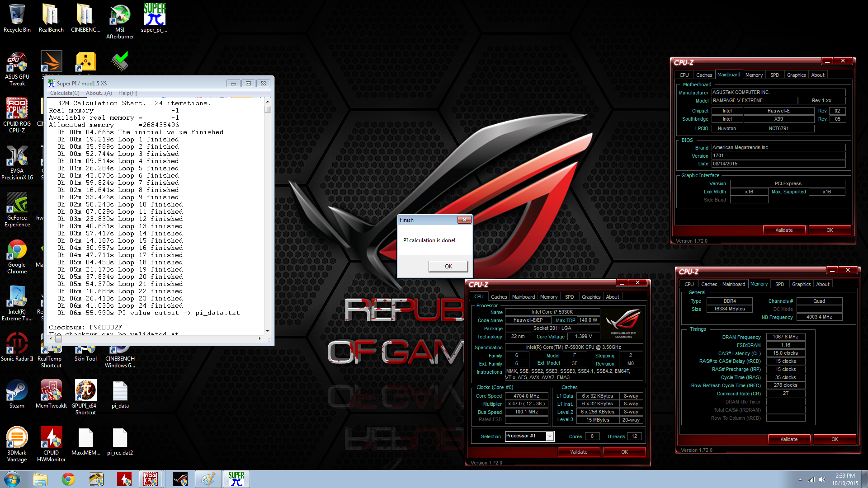Open Calculate menu in Super PI
The image size is (868, 488).
click(65, 93)
